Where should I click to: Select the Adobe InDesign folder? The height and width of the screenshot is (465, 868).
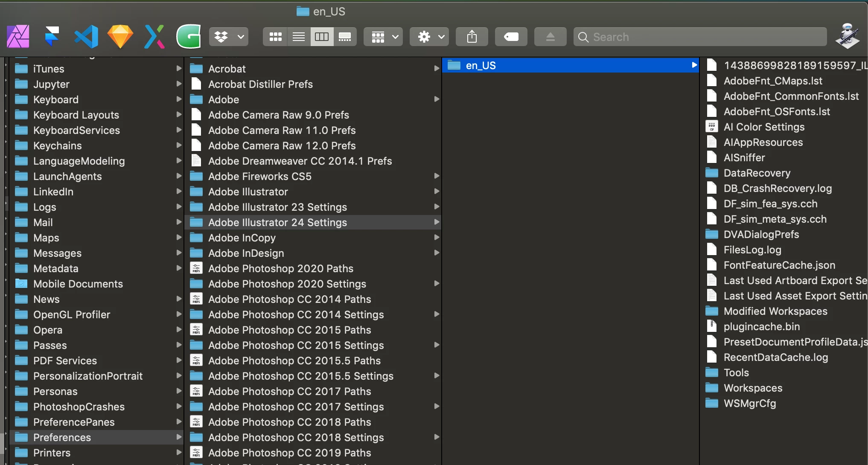(246, 253)
